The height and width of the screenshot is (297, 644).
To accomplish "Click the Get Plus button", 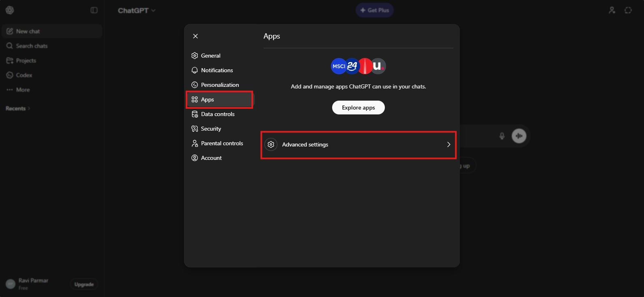I will [x=375, y=10].
